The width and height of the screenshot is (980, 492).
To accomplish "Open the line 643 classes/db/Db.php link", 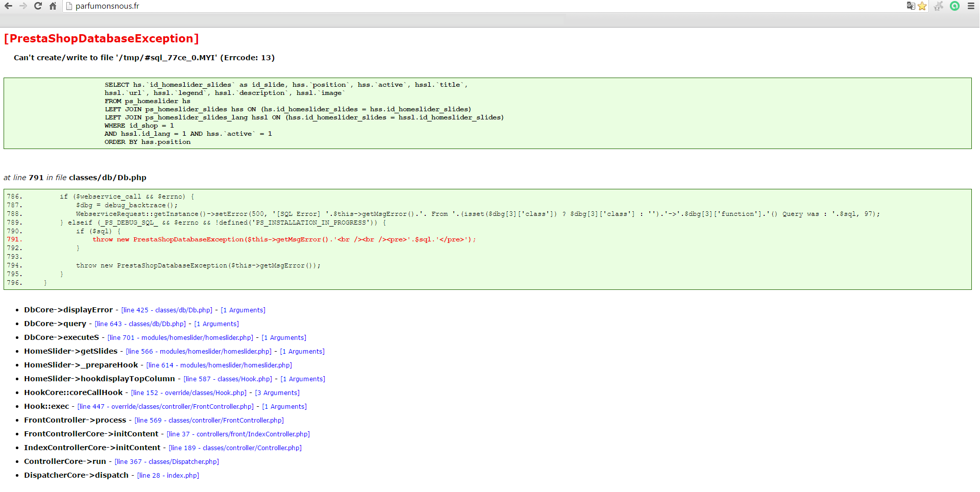I will [140, 324].
